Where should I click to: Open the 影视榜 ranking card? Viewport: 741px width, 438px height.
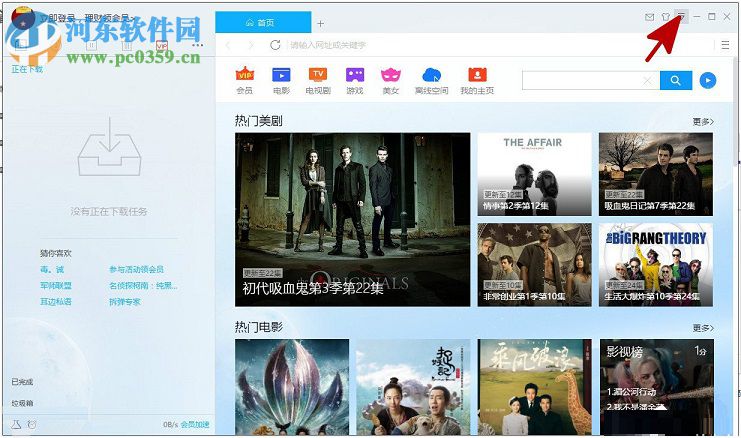(x=657, y=387)
